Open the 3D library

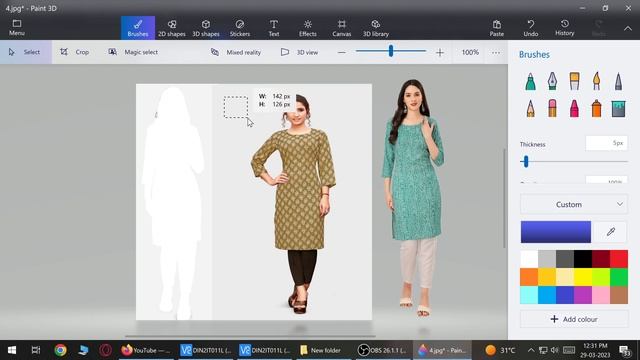[376, 28]
